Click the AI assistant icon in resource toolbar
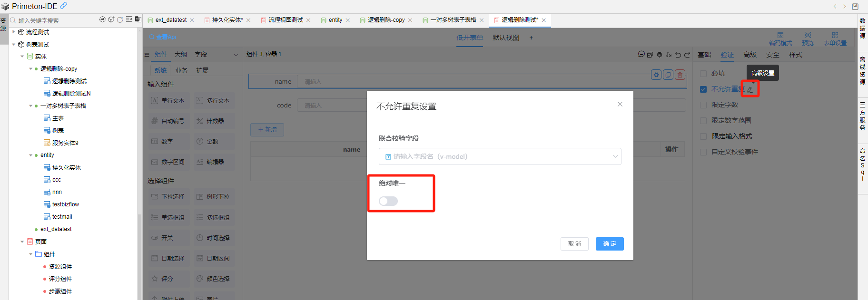868x300 pixels. pos(102,19)
